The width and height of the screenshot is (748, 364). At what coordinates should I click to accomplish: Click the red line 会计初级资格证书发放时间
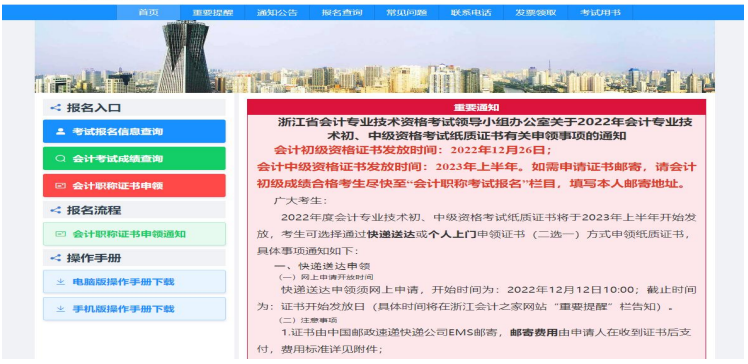(x=413, y=150)
